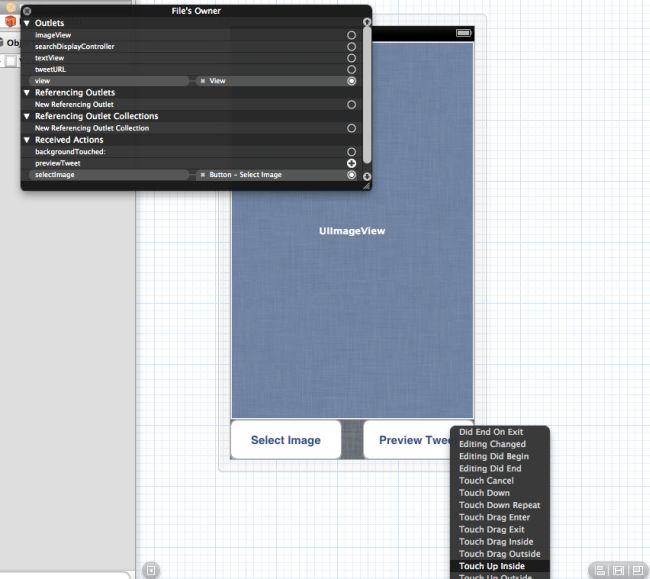Click the File's Owner panel title
Screen dimensions: 650x579
point(196,11)
